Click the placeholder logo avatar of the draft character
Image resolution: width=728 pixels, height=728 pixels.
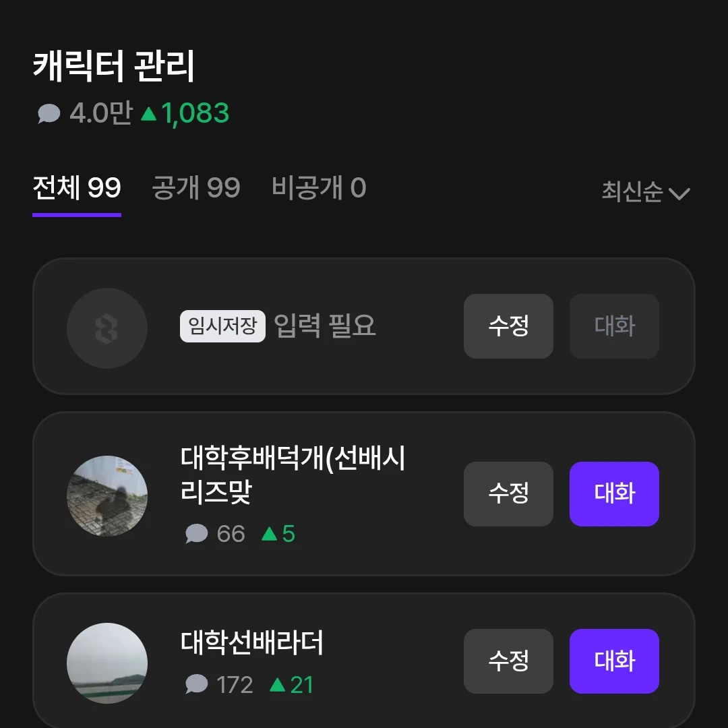[107, 328]
